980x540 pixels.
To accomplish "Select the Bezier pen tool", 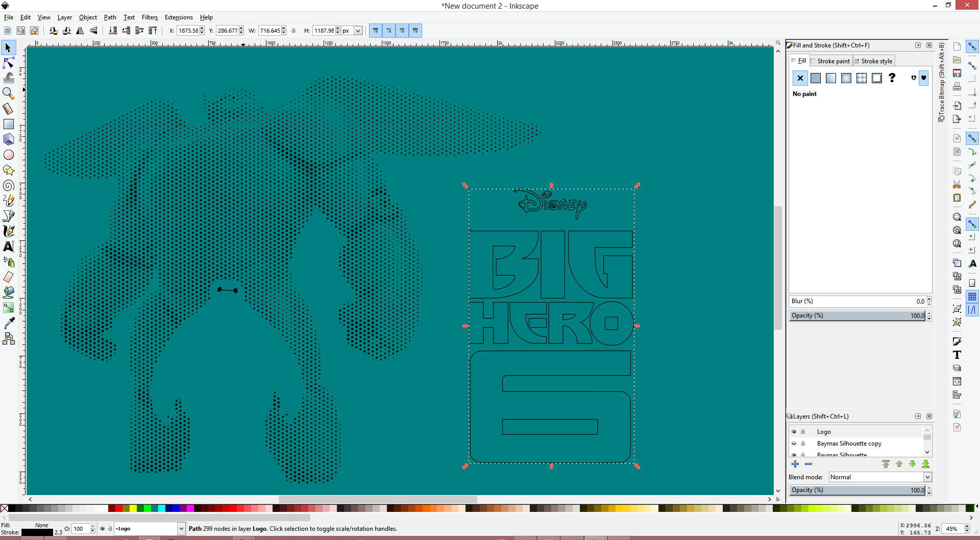I will (8, 216).
